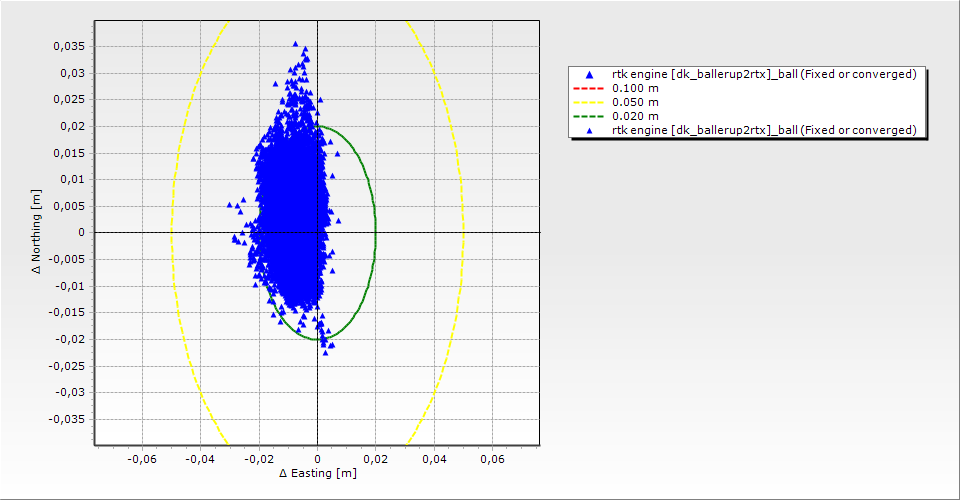Click the -0,025 northing axis tick label
The image size is (960, 500).
coord(67,366)
